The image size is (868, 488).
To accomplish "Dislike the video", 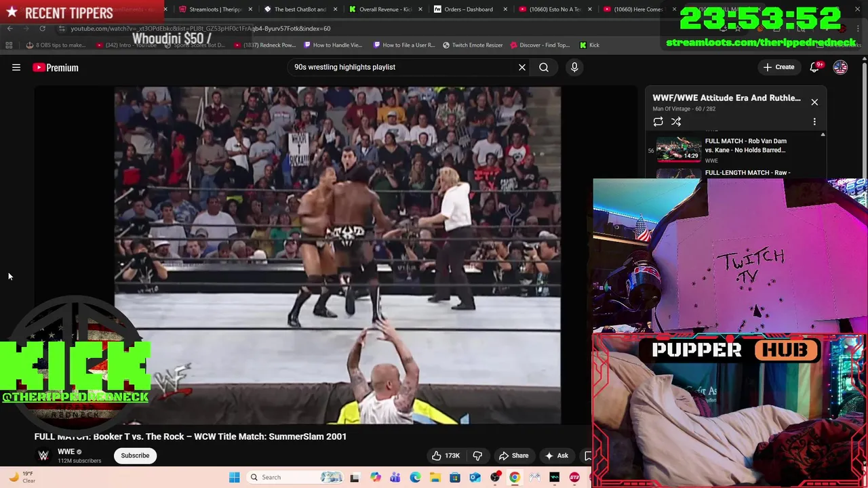I will tap(477, 455).
